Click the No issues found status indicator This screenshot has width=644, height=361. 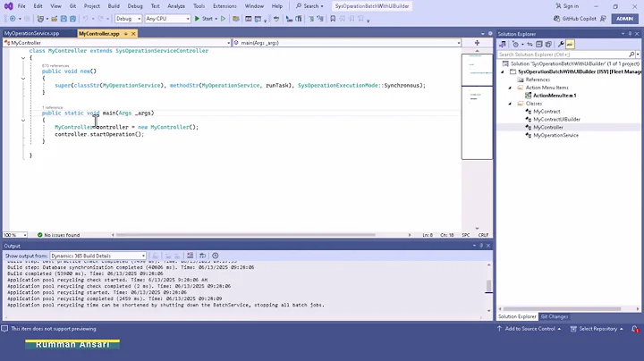[58, 235]
